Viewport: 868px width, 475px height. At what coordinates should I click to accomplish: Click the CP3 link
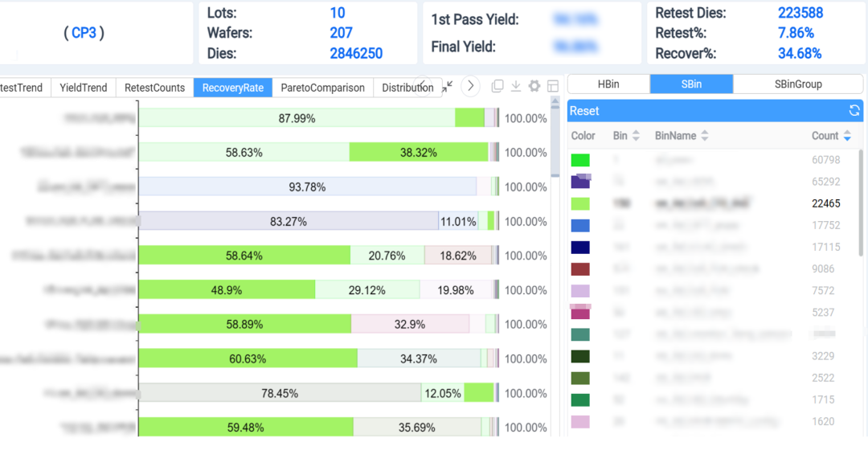pyautogui.click(x=84, y=33)
